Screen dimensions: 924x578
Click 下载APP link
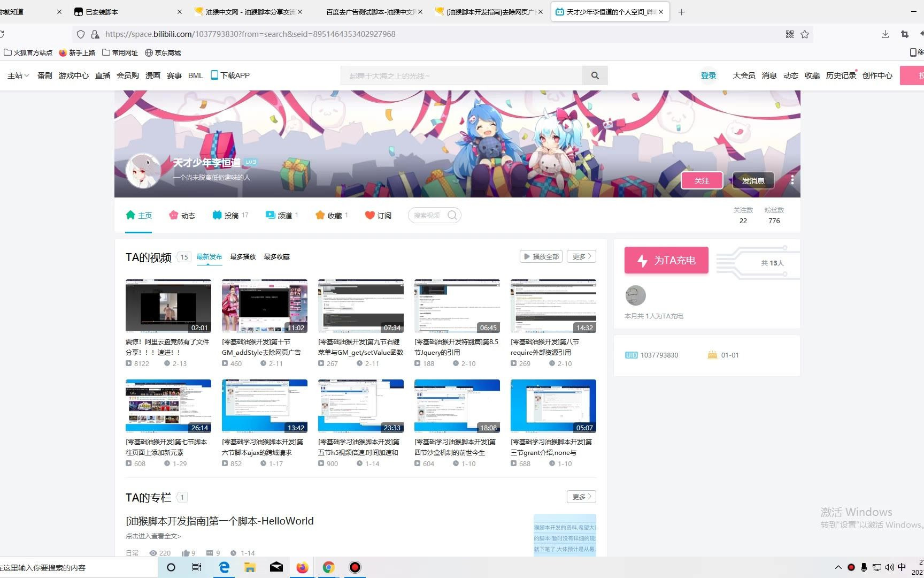point(230,75)
